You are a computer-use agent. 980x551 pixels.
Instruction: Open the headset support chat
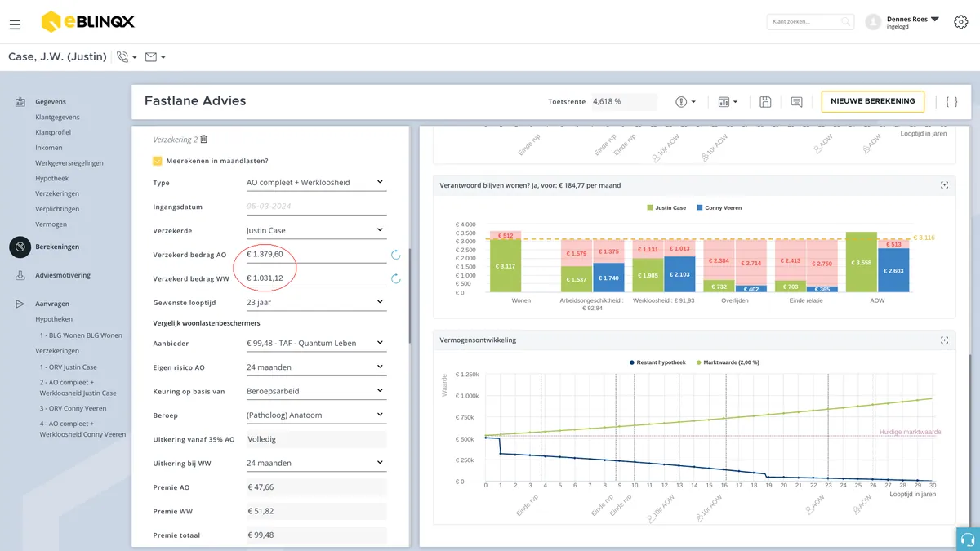(968, 540)
